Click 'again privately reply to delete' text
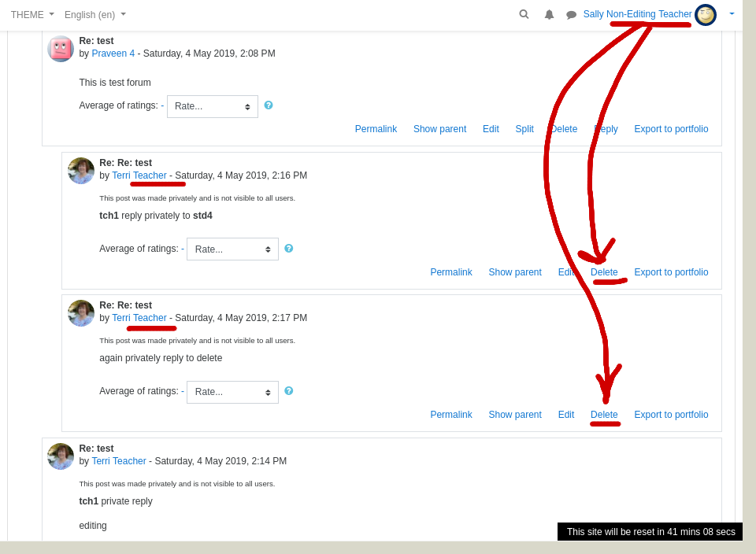Screen dimensions: 756x554 point(161,358)
